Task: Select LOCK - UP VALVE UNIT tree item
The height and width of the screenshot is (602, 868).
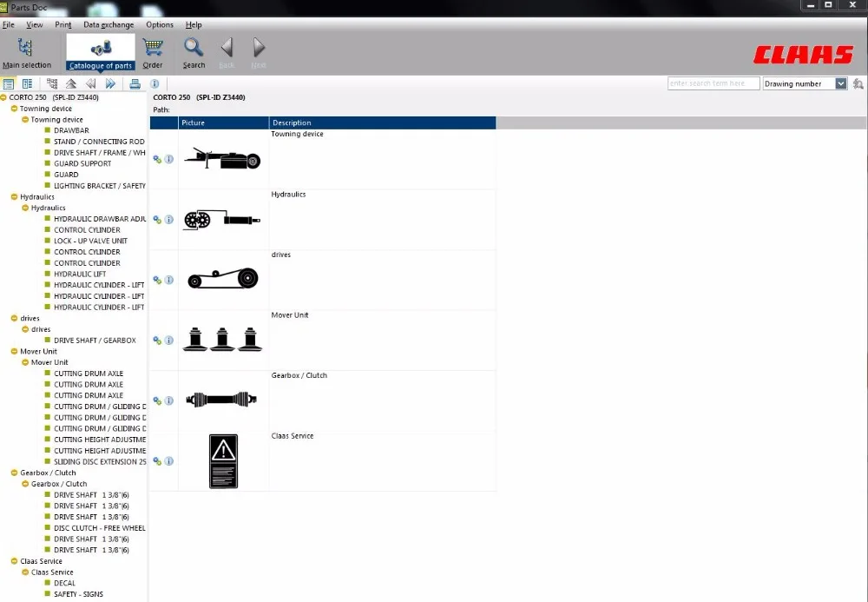Action: click(91, 241)
